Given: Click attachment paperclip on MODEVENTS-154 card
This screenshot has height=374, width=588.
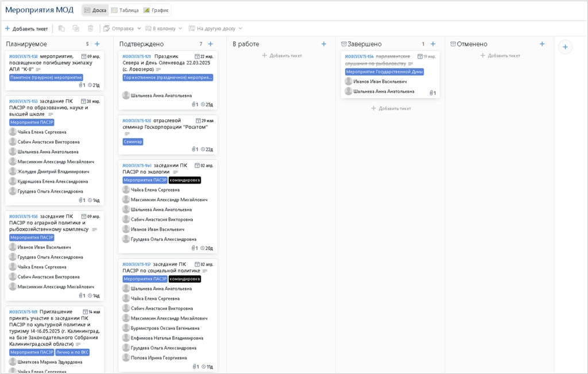Looking at the screenshot, I should (431, 93).
